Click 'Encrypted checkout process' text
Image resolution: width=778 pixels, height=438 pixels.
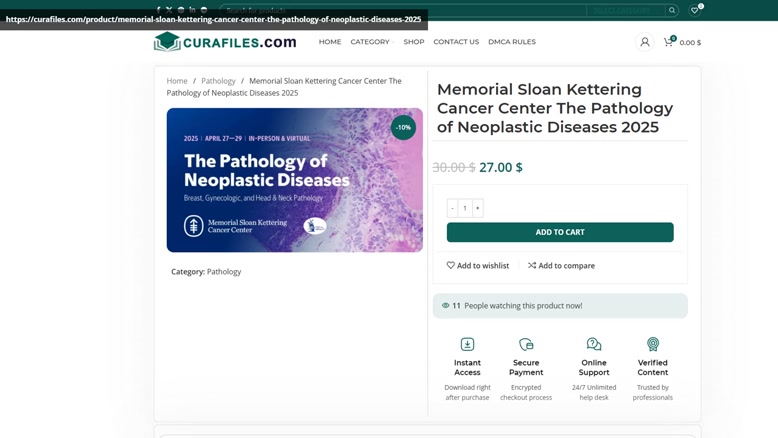526,392
